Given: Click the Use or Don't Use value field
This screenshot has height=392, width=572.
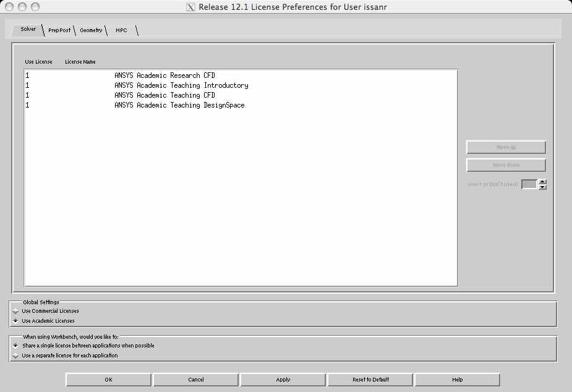Looking at the screenshot, I should click(x=529, y=184).
